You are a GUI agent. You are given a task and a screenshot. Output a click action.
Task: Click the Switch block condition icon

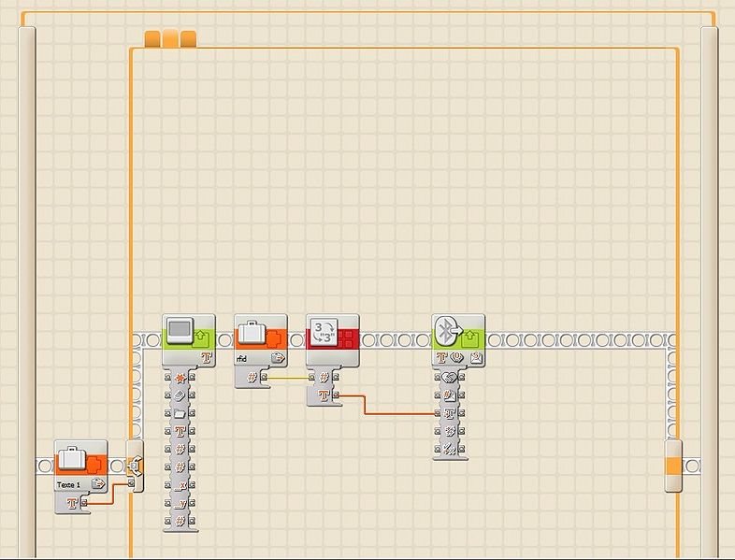pos(137,466)
